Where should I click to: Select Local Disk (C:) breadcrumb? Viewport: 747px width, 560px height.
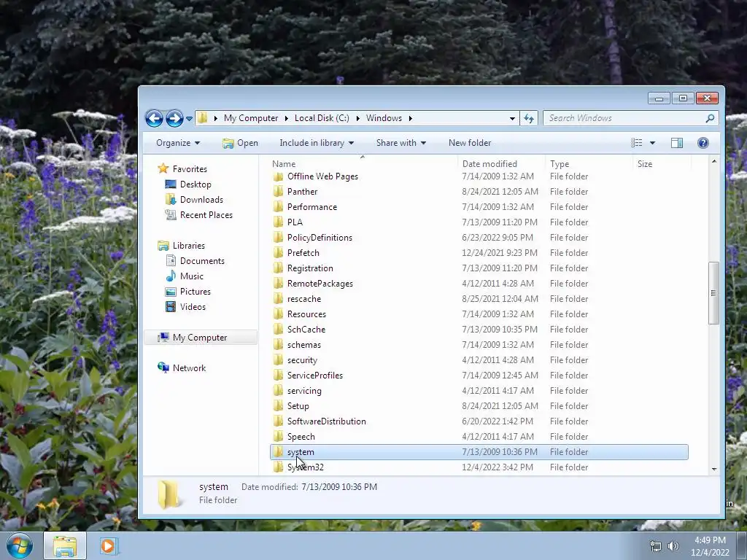pyautogui.click(x=322, y=118)
